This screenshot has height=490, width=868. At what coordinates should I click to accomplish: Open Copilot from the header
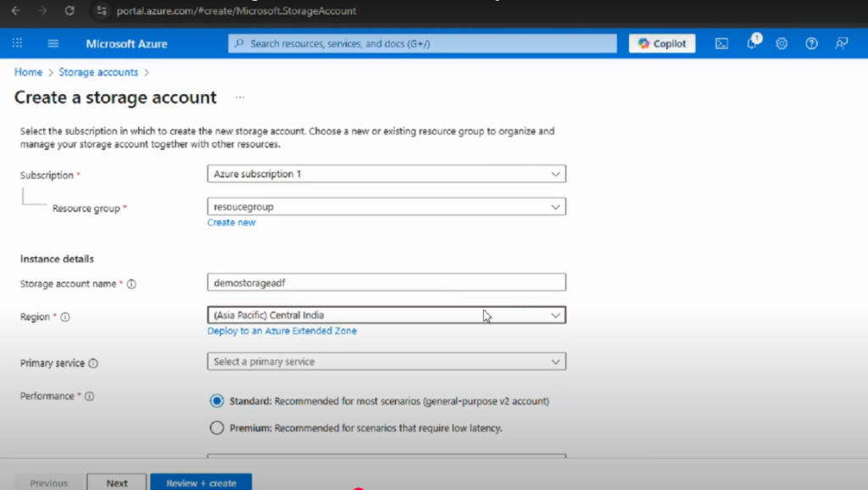pos(662,43)
